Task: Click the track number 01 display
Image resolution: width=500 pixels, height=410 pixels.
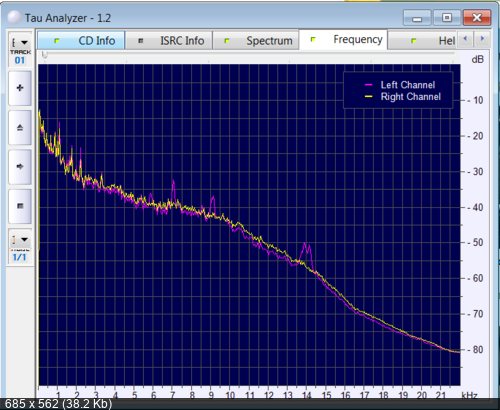Action: pos(20,60)
